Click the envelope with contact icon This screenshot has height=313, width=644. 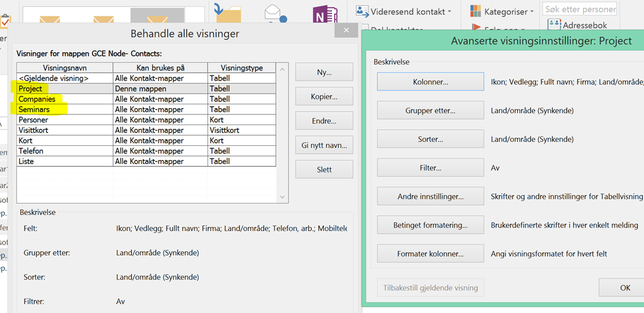pos(274,14)
